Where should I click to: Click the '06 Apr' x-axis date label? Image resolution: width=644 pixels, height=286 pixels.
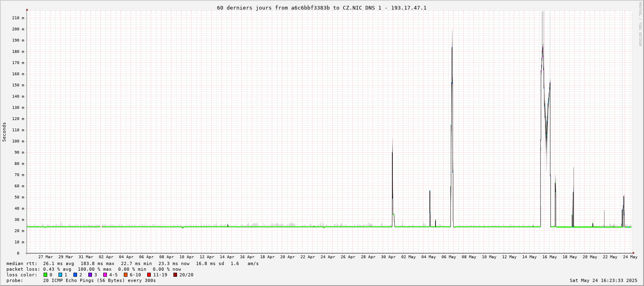[x=146, y=257]
